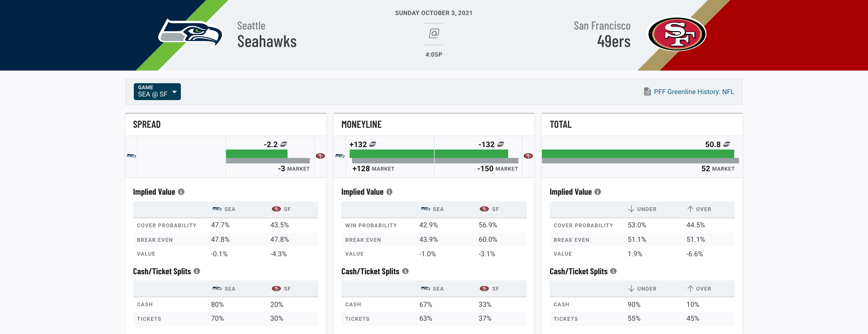Click PFF football icon next to -2.2
Viewport: 868px width, 334px height.
coord(284,144)
